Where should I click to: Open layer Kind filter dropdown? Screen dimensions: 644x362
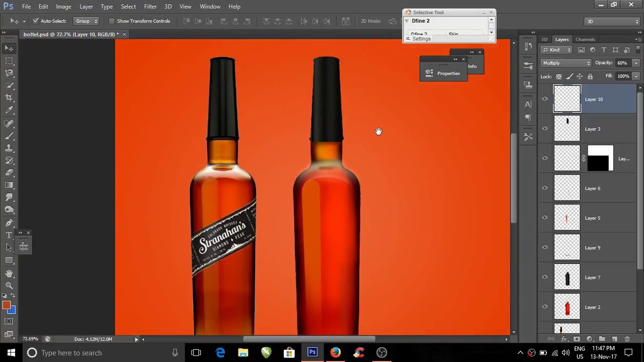(556, 50)
